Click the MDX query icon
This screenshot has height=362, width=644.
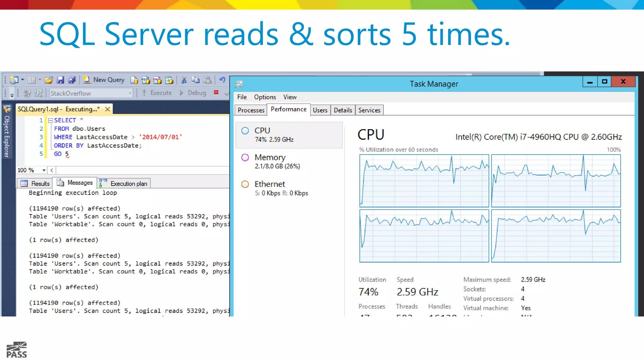point(146,80)
